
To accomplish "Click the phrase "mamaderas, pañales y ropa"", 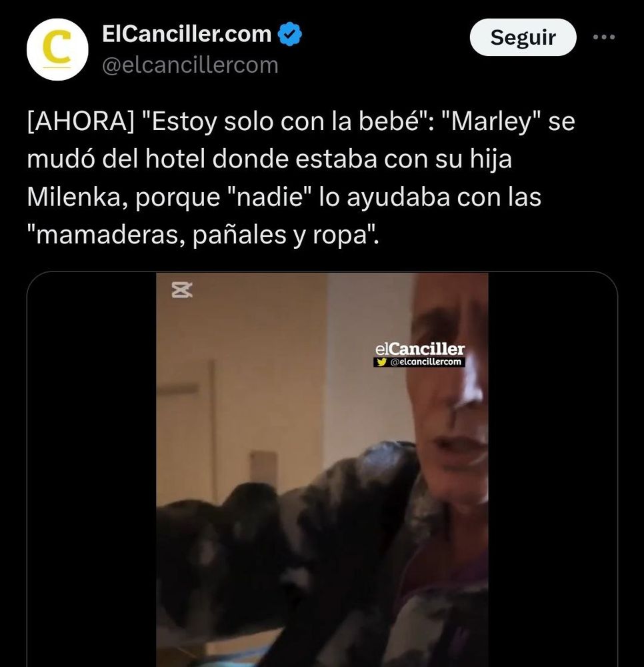I will (203, 235).
